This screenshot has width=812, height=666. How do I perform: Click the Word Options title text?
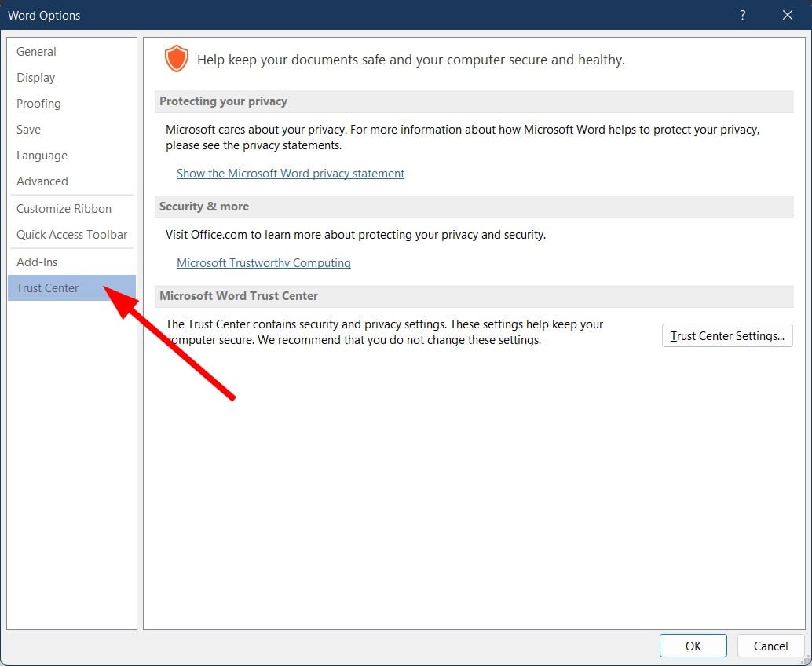[x=44, y=16]
